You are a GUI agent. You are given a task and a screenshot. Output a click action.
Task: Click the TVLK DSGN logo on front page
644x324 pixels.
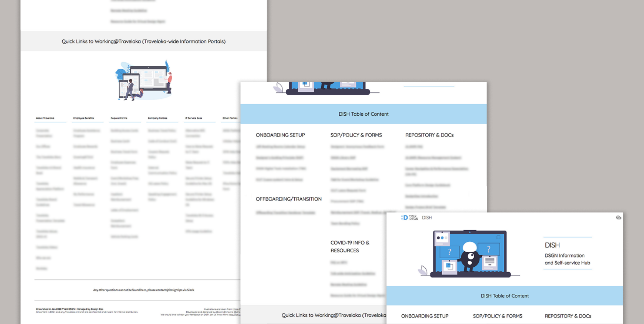410,218
